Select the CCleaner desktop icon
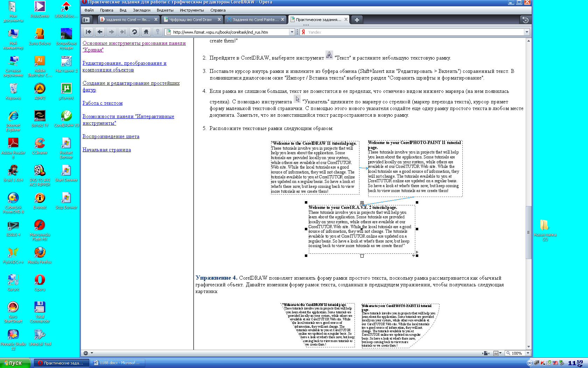Screen dimensions: 588x368 pos(40,145)
